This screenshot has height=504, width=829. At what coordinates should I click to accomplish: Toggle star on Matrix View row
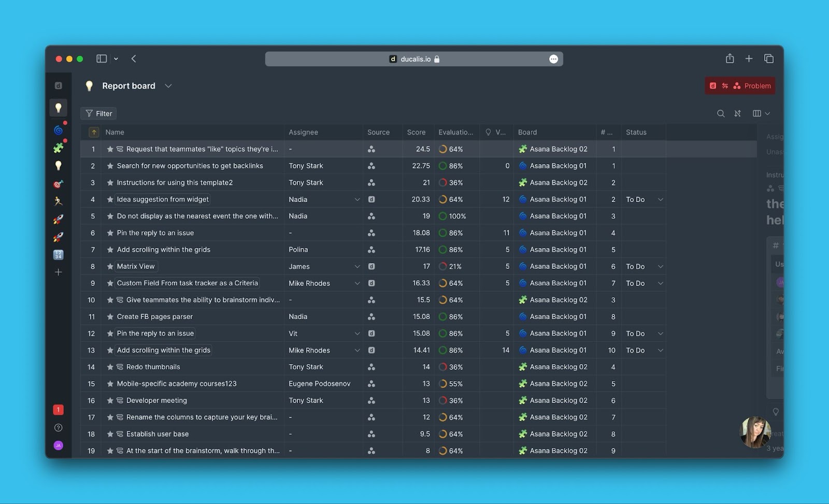coord(110,267)
